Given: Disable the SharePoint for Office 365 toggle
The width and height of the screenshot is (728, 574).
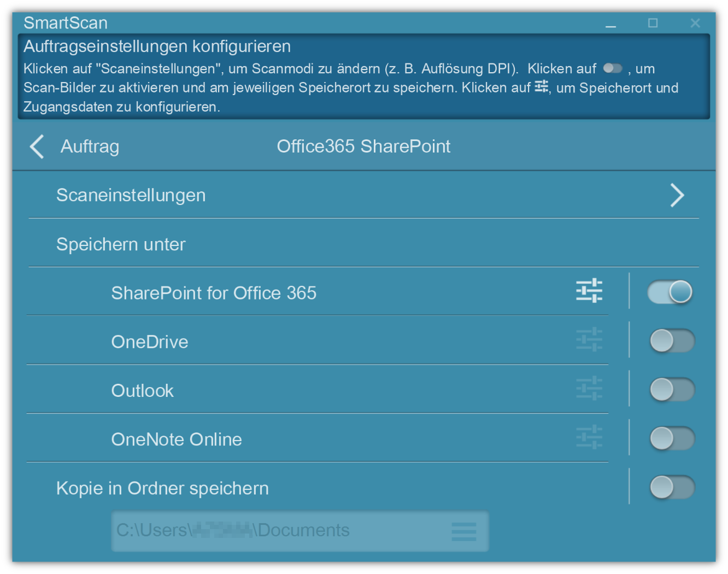Looking at the screenshot, I should tap(670, 292).
